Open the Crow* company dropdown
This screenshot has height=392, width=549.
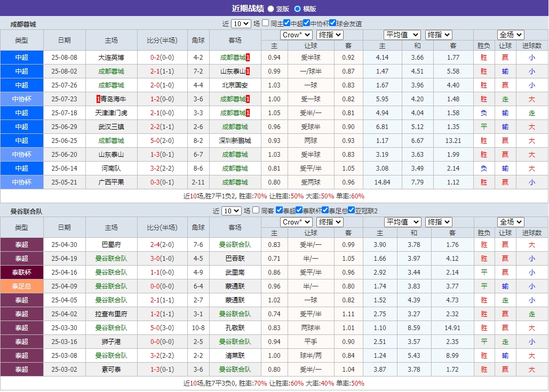[296, 35]
